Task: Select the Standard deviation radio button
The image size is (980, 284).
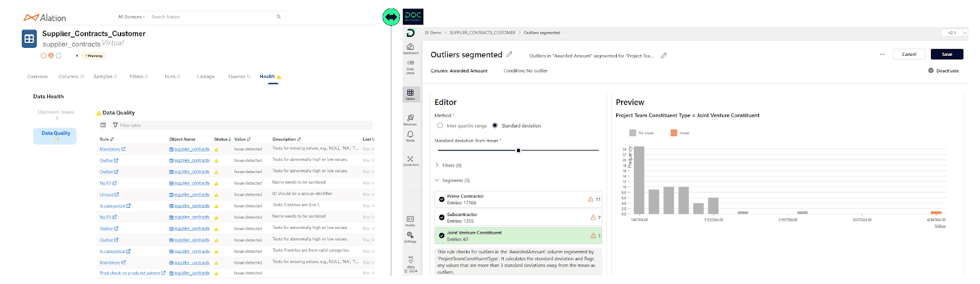Action: (x=495, y=126)
